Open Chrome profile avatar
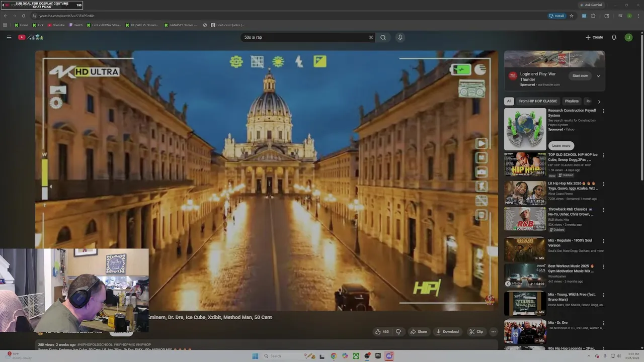Image resolution: width=644 pixels, height=362 pixels. tap(629, 16)
